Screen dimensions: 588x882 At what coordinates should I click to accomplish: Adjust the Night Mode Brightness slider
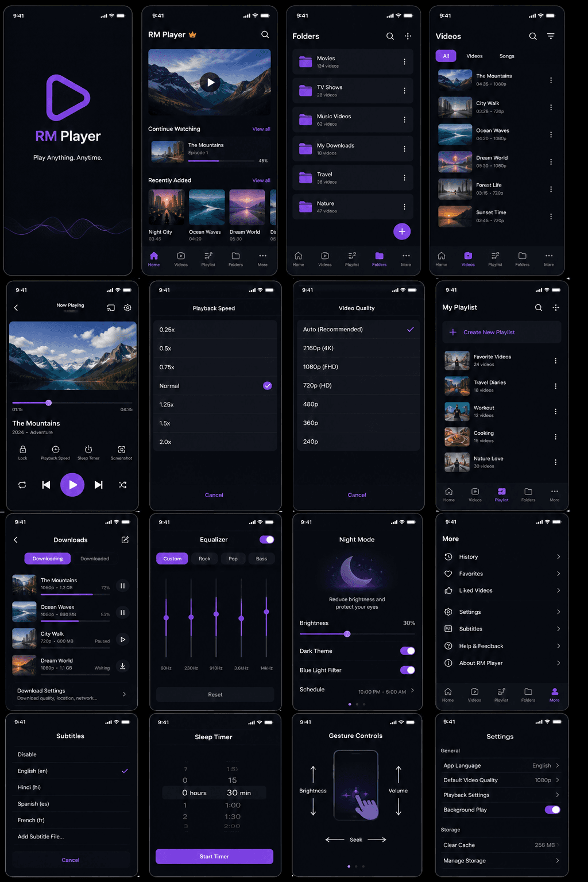[x=347, y=634]
